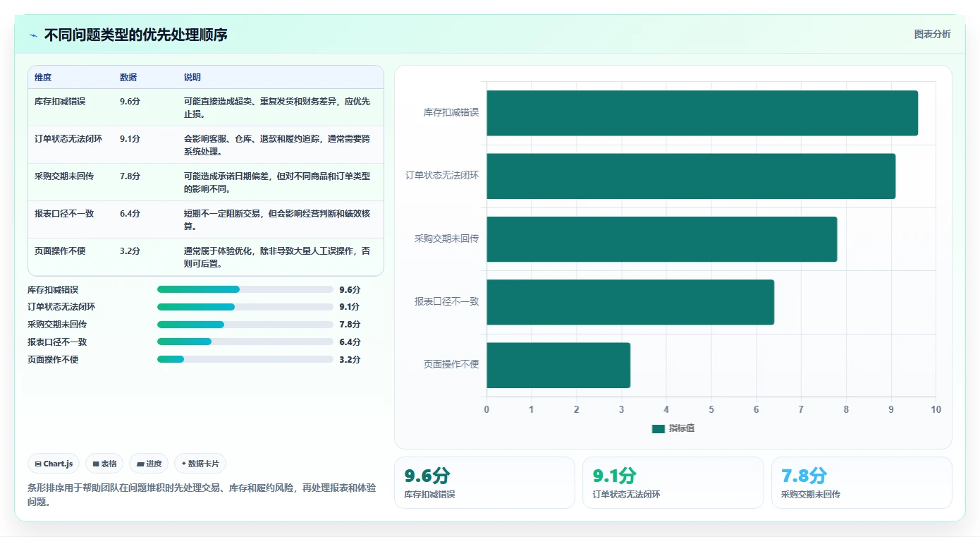Click description starting 通常属于体验优化
Image resolution: width=980 pixels, height=537 pixels.
click(277, 257)
